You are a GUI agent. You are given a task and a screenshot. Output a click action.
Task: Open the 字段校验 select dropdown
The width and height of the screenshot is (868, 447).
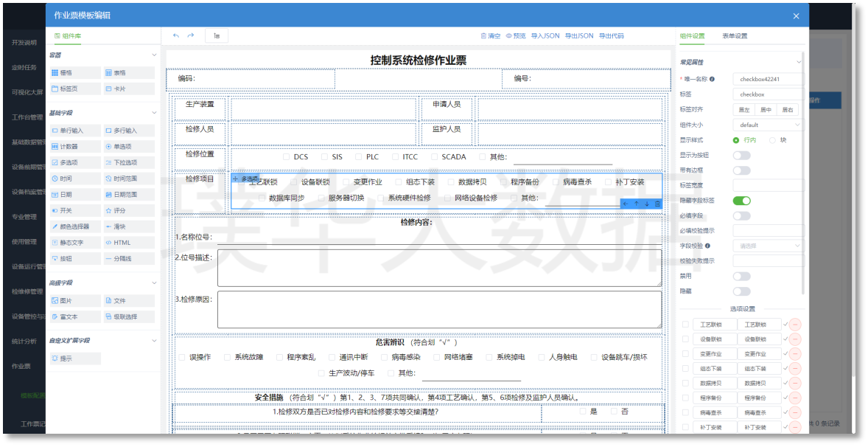point(767,246)
